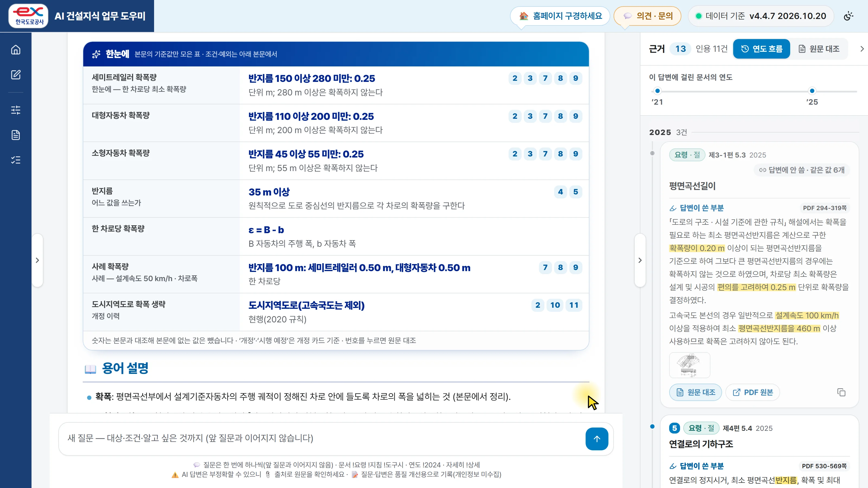Click the 요령 · 절 tag on 제3-1편 5.3
The height and width of the screenshot is (488, 868).
[687, 155]
